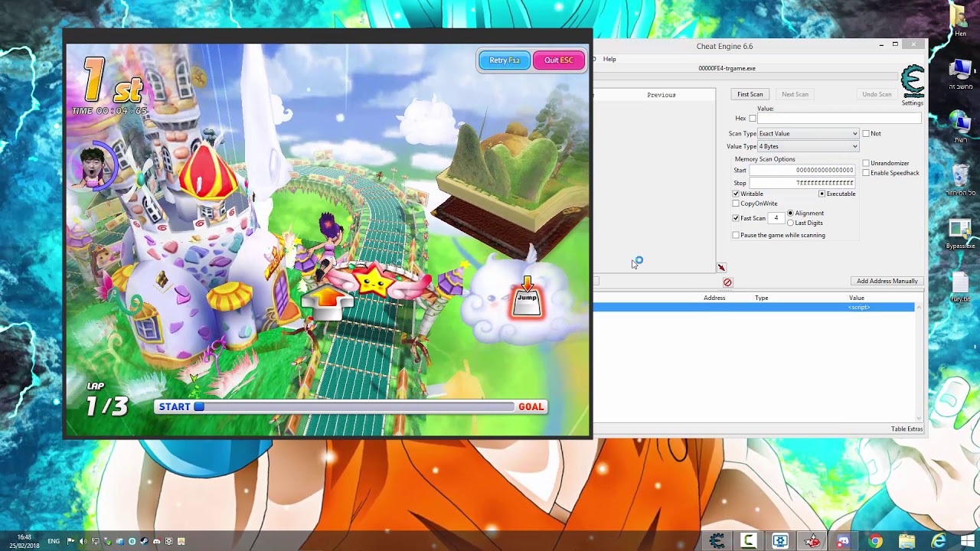Open the blue gear monitor taskbar app
Viewport: 980px width, 551px height.
click(x=780, y=541)
